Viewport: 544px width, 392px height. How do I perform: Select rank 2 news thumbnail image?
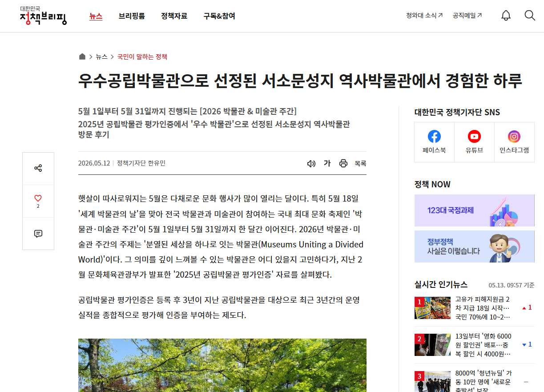[432, 345]
